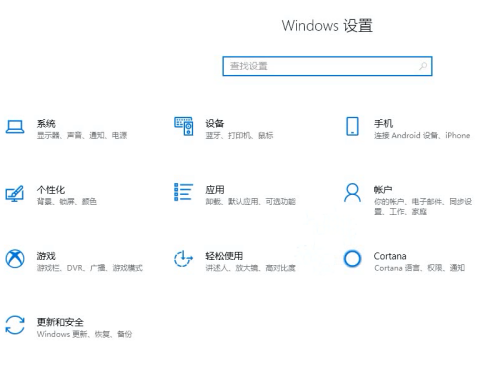Screen dimensions: 500x375
Task: Click the 设备 category title
Action: coord(215,124)
